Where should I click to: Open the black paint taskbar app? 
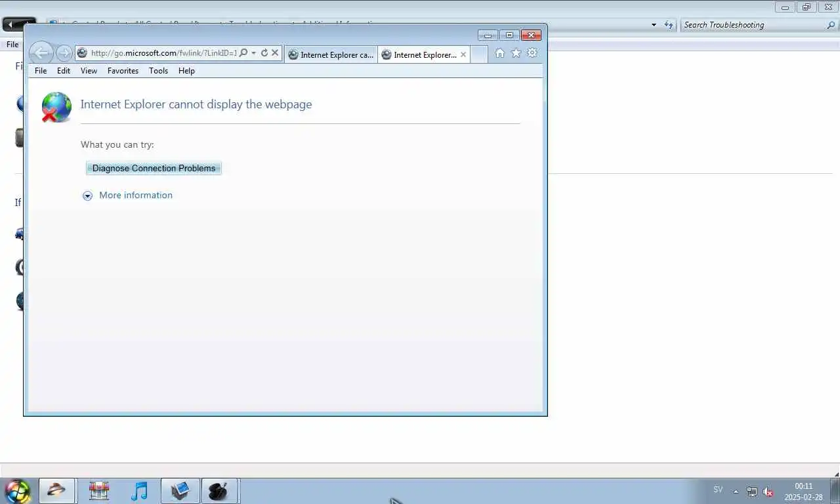[219, 491]
